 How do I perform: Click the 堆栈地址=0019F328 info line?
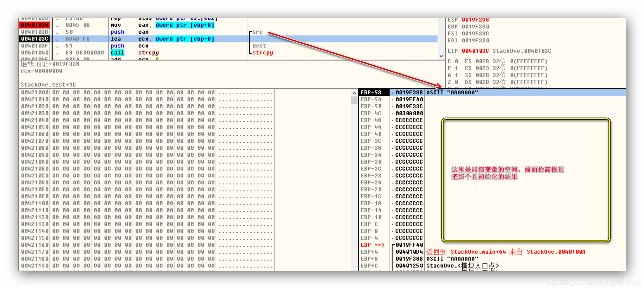(x=50, y=64)
